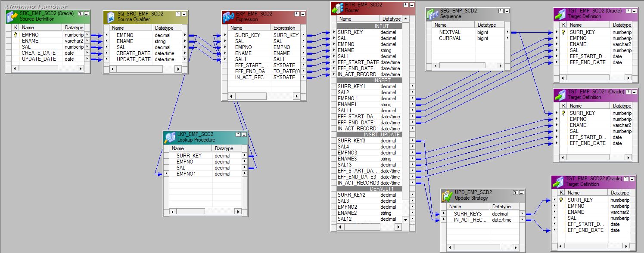The image size is (644, 253).
Task: Select the UPD_EMP_SCD2 Update Strategy icon
Action: point(448,195)
